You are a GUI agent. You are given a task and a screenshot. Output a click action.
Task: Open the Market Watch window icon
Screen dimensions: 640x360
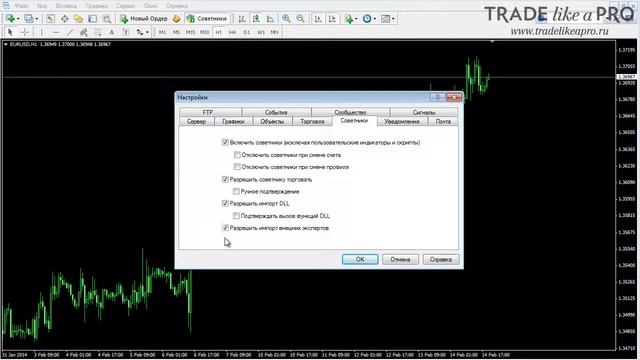pos(50,19)
